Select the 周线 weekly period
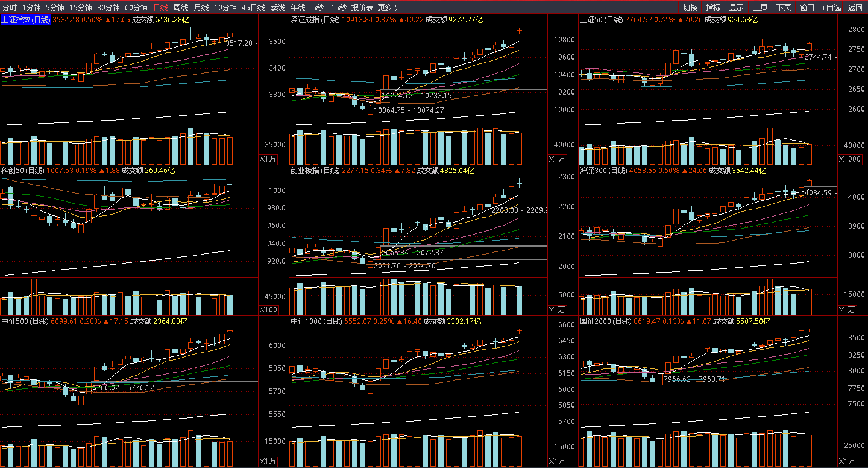 point(181,7)
